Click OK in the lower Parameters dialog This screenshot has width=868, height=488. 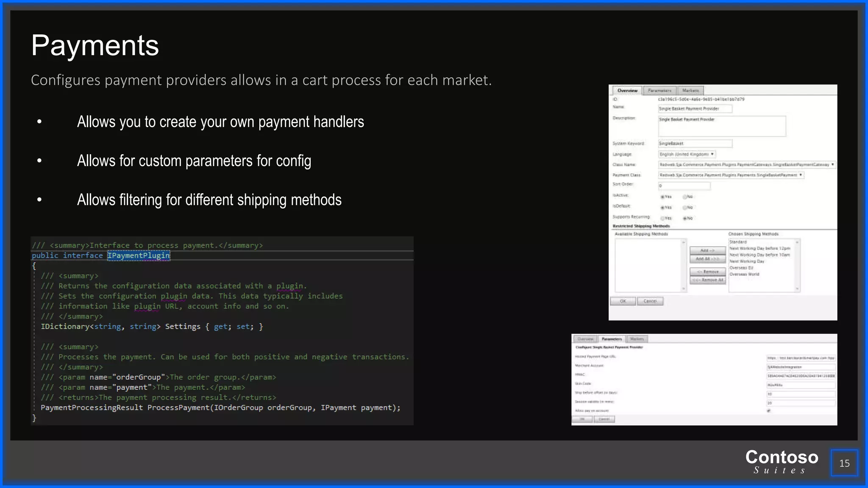583,419
